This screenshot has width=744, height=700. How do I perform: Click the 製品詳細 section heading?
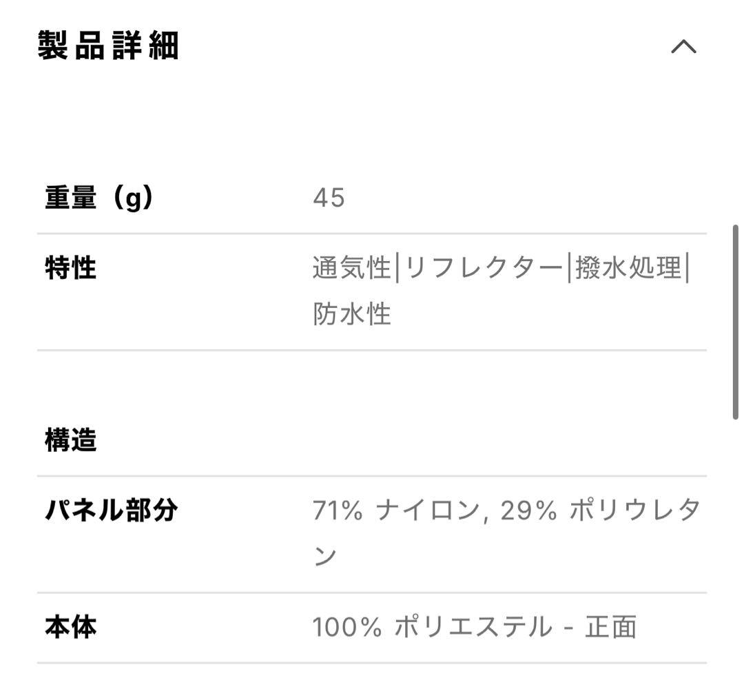tap(108, 47)
